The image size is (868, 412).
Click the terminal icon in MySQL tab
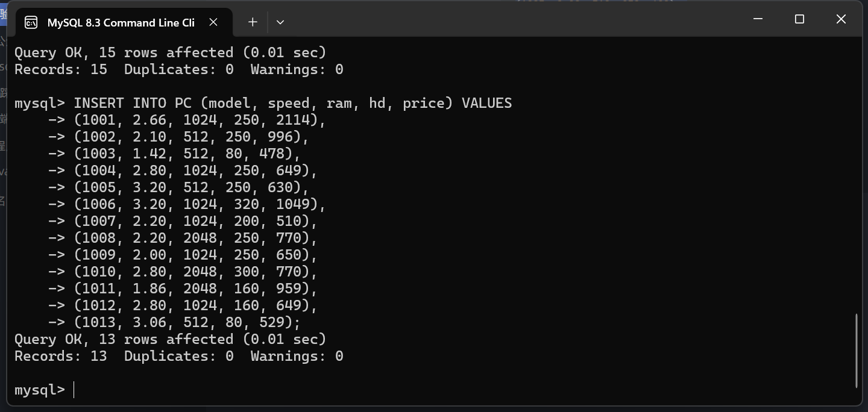(31, 23)
